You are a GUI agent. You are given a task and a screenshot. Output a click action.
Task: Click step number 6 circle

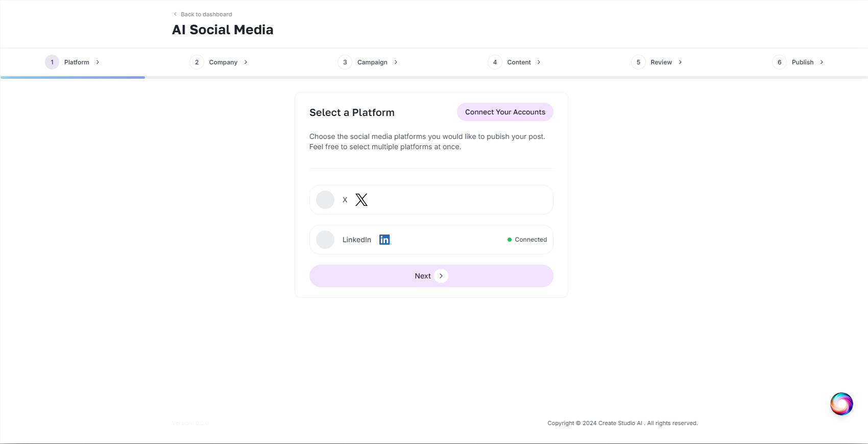(x=779, y=62)
